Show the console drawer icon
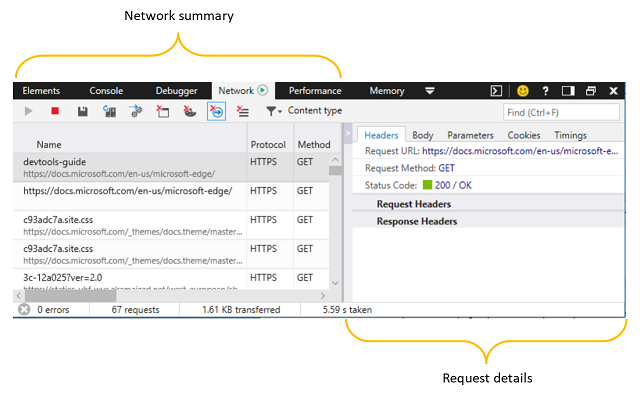 pos(496,91)
